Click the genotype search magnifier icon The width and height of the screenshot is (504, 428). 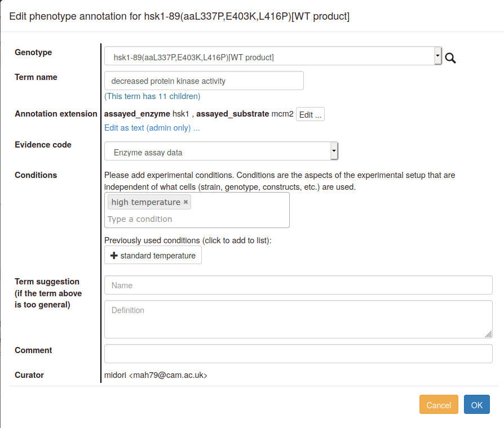450,58
